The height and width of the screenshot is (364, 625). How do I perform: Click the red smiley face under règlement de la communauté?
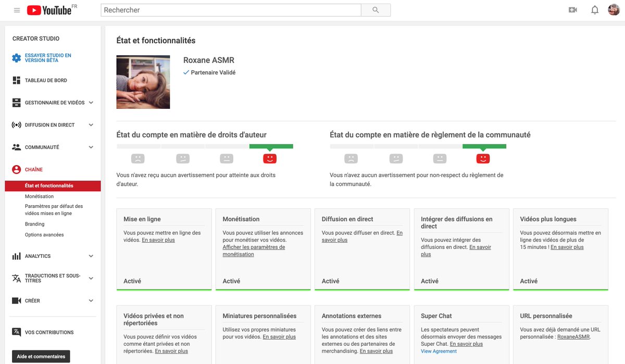(483, 158)
